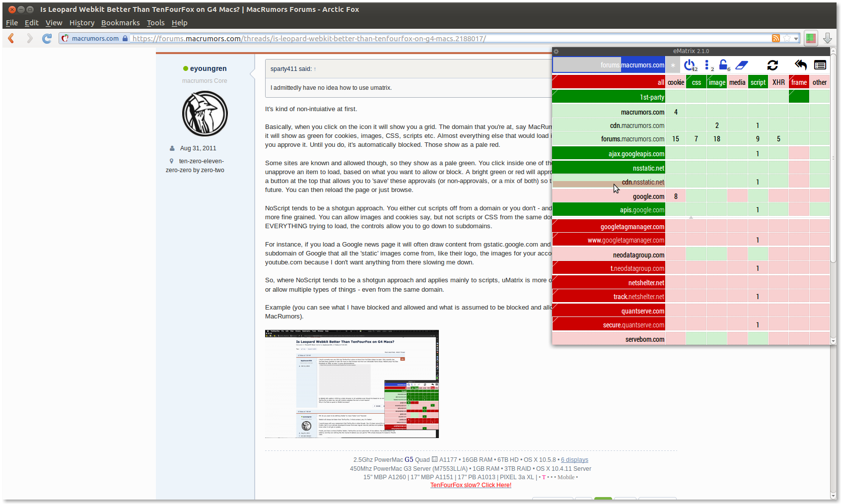Open the downloads arrow in the toolbar
Screen dimensions: 841x504
pyautogui.click(x=827, y=38)
